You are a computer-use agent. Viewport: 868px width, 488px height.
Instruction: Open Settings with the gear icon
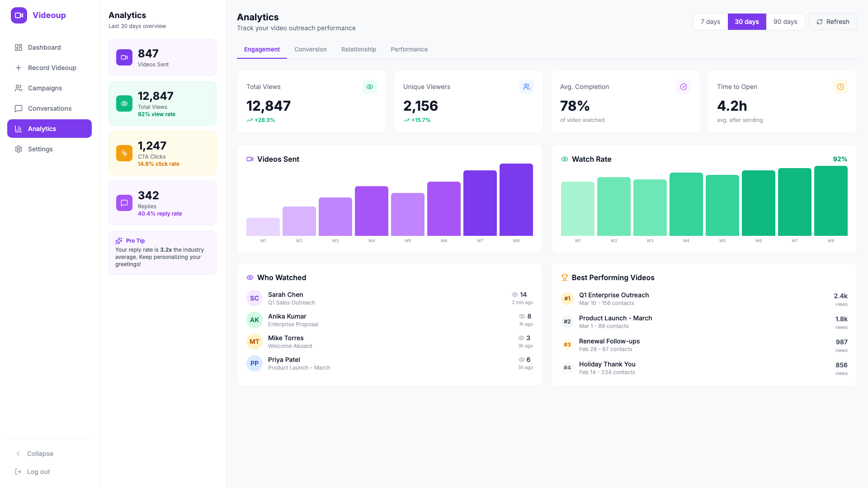(x=19, y=149)
